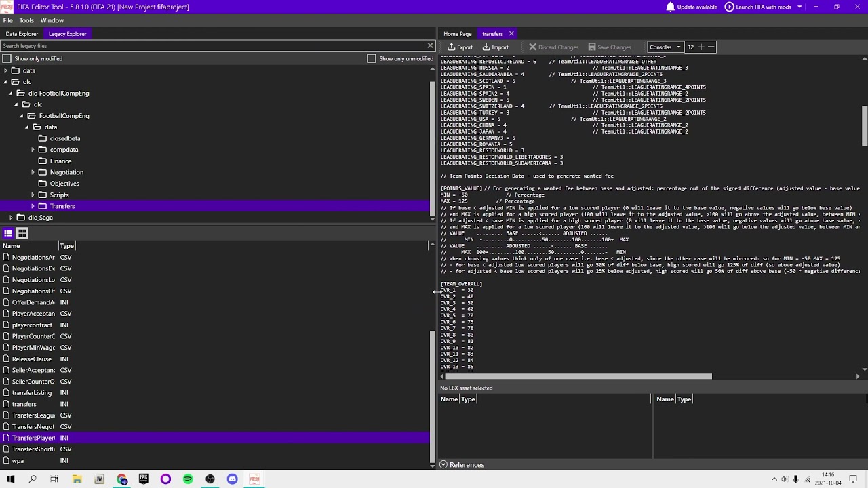Open OBS Studio from the taskbar
Image resolution: width=868 pixels, height=488 pixels.
click(210, 479)
